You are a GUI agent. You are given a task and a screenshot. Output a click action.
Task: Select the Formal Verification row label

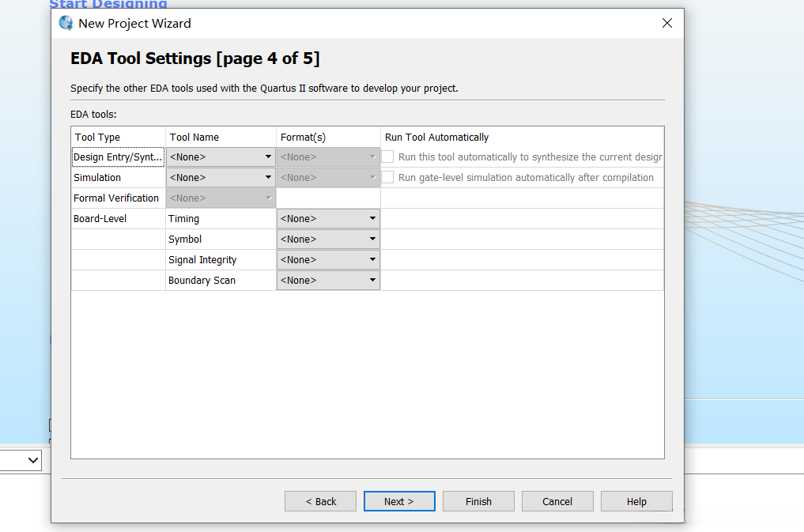click(x=116, y=198)
